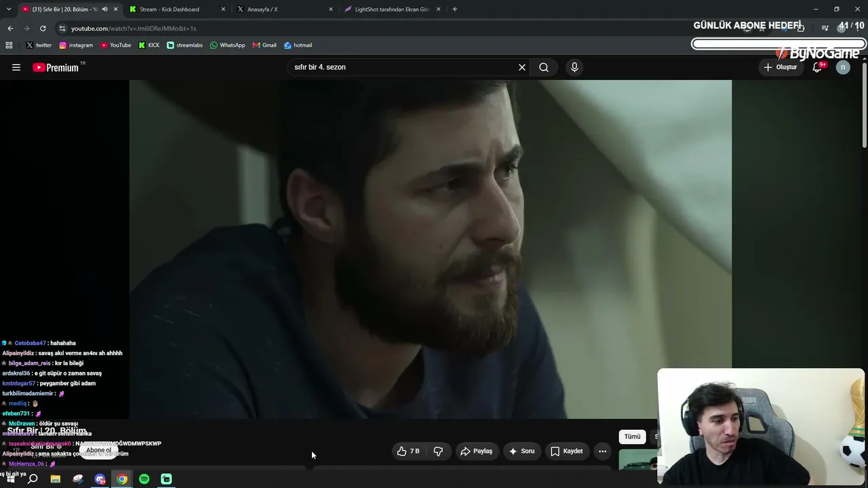868x488 pixels.
Task: Open a new browser tab
Action: [454, 9]
